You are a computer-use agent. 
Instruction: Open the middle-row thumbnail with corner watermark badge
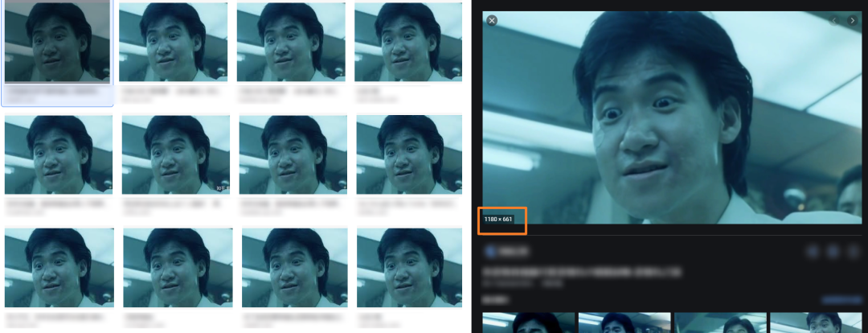pos(176,154)
